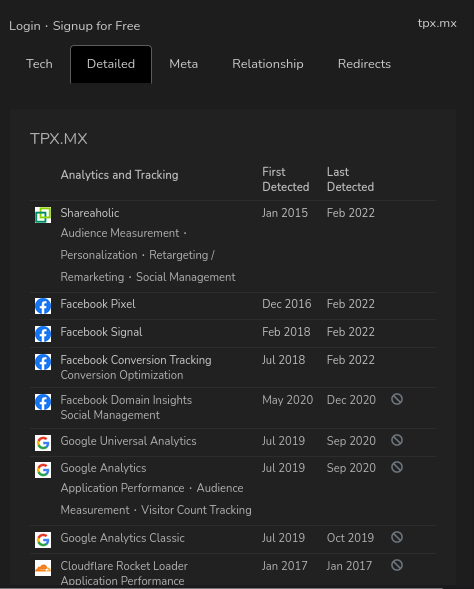Click the Facebook Domain Insights icon
474x589 pixels.
pyautogui.click(x=43, y=402)
